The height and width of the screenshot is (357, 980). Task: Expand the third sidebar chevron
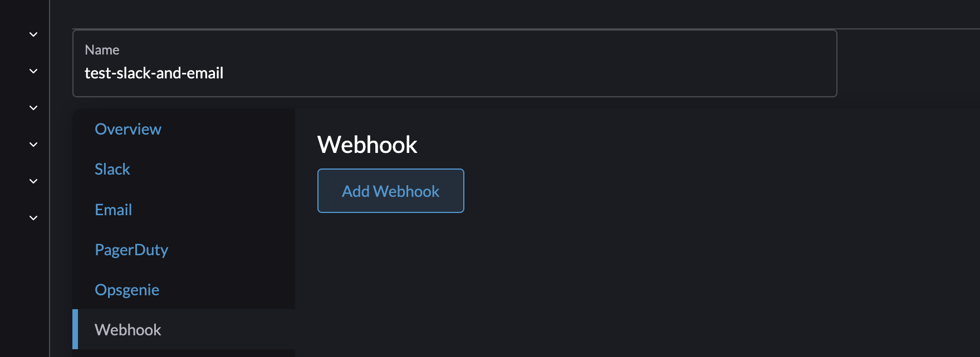pyautogui.click(x=33, y=107)
